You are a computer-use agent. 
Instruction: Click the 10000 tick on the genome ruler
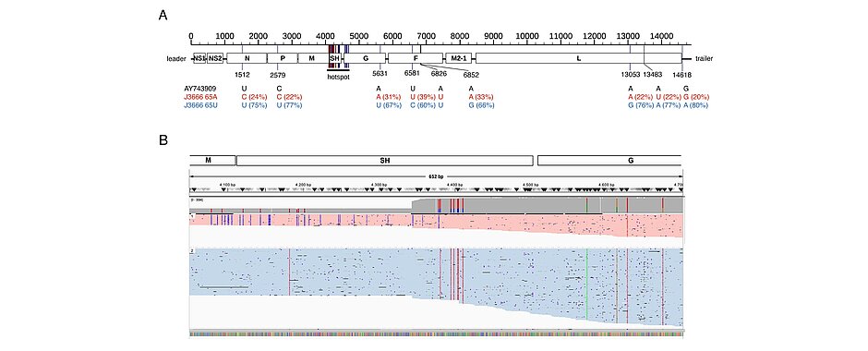[x=527, y=36]
